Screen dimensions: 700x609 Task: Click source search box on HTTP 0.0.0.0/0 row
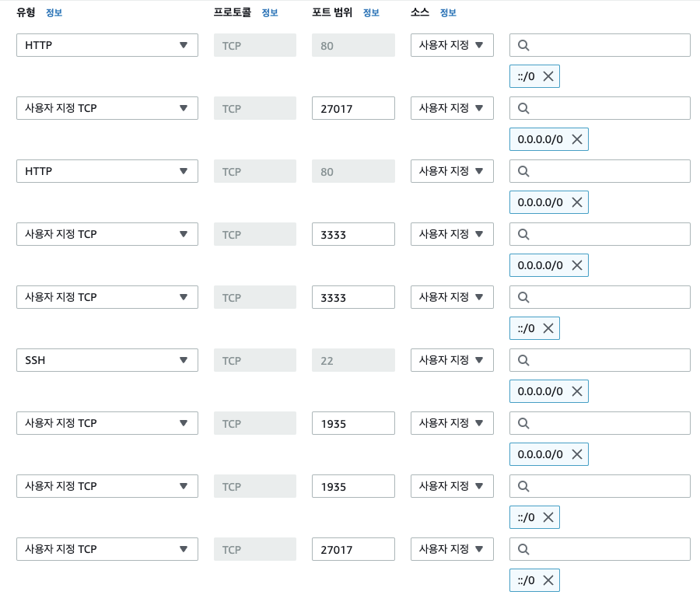point(600,171)
